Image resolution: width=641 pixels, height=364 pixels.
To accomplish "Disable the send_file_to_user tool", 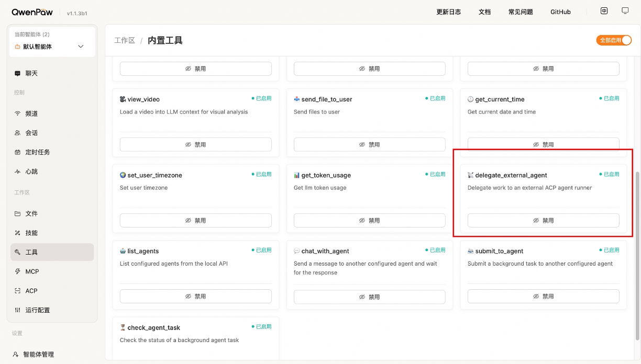I will [370, 144].
